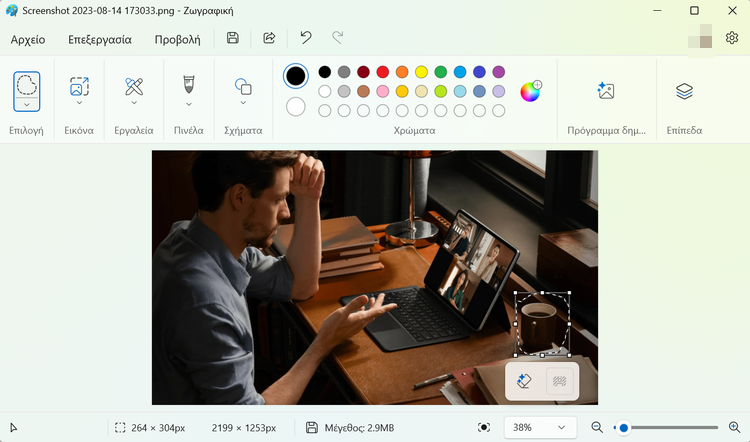Open the Settings gear
Viewport: 750px width, 442px height.
tap(731, 38)
